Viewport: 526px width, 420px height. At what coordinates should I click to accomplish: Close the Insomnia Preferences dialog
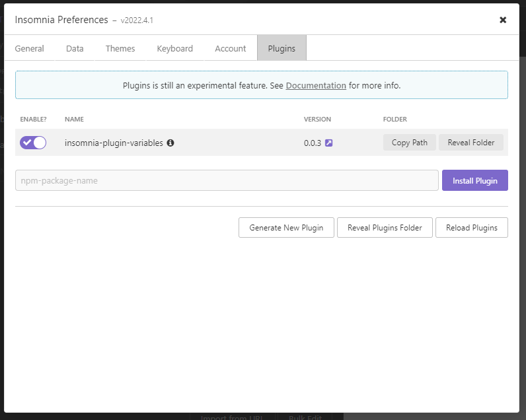point(502,20)
